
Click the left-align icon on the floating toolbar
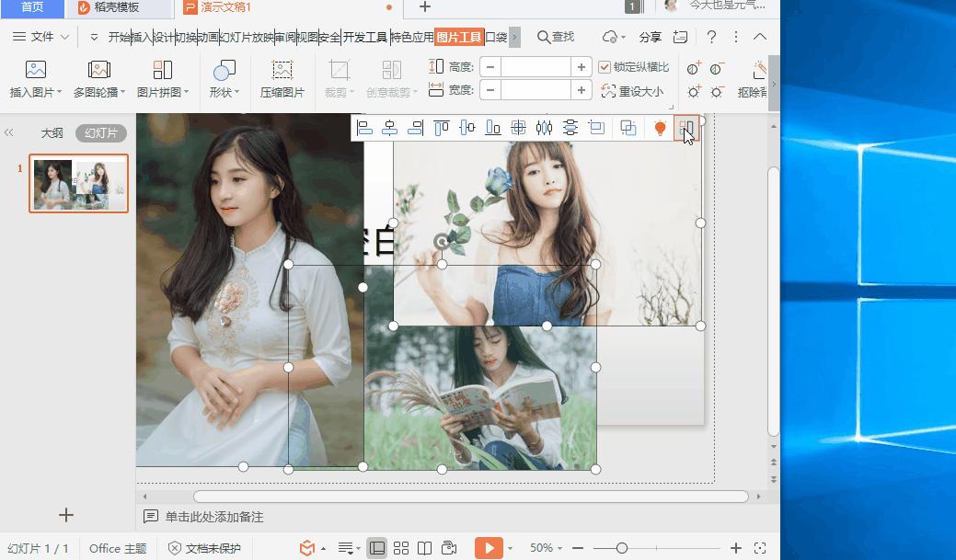(x=366, y=128)
